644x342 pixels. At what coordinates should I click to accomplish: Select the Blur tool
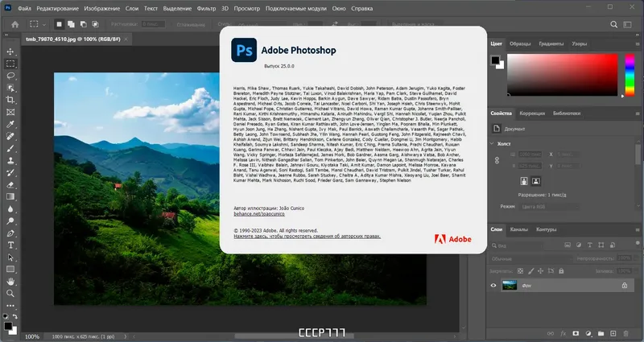click(10, 209)
